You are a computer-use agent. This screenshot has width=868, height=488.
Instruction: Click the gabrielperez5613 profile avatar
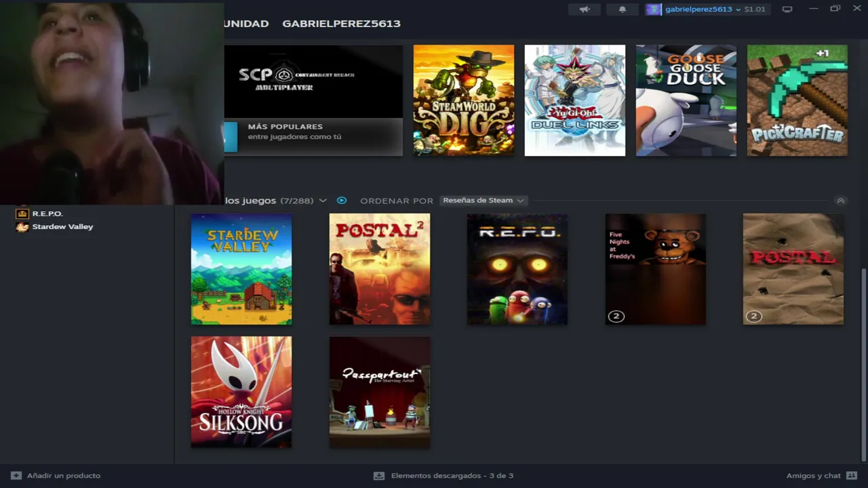click(653, 9)
